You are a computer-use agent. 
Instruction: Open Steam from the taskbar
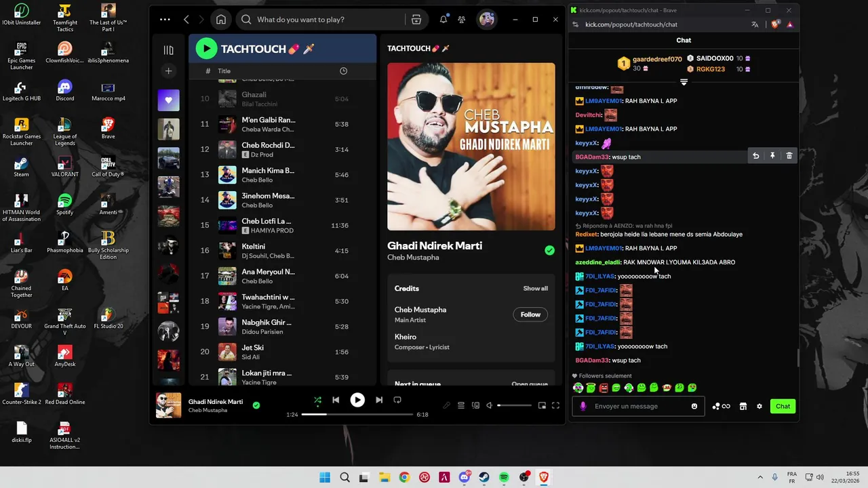click(484, 477)
